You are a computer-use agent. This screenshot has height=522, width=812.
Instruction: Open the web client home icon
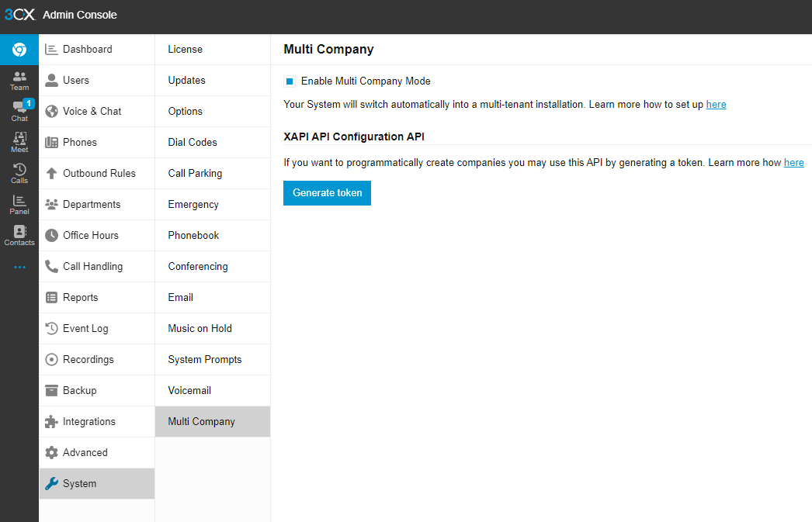pos(19,50)
